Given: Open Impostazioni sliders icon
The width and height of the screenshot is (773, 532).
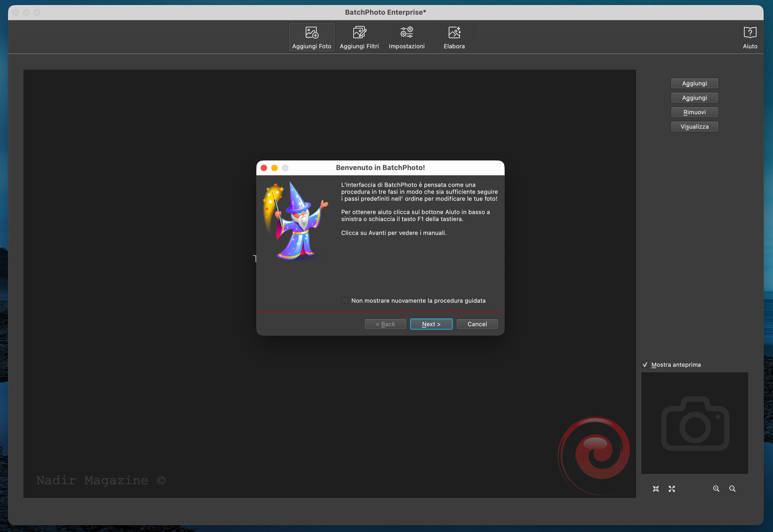Looking at the screenshot, I should pos(406,33).
